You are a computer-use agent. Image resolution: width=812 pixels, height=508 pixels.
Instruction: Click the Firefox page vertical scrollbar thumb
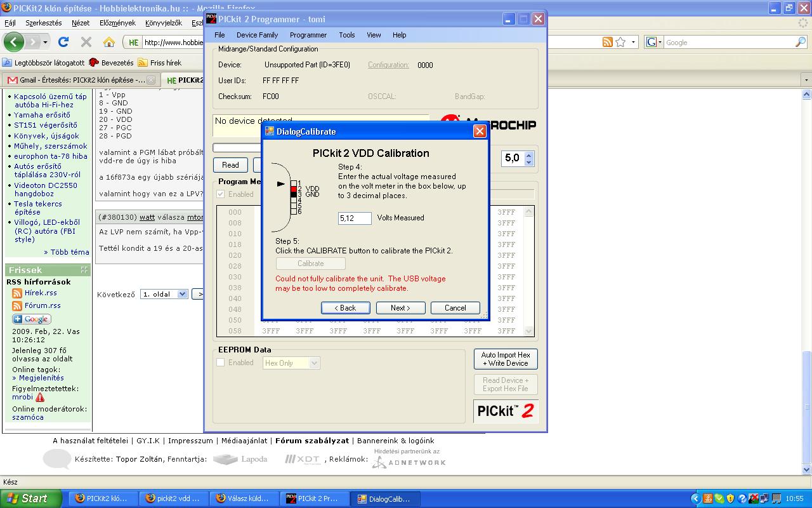click(x=807, y=406)
